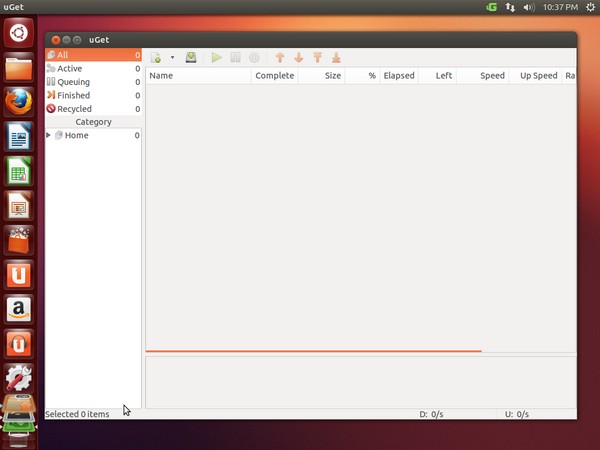The height and width of the screenshot is (450, 600).
Task: Open Firefox from the Ubuntu launcher
Action: pyautogui.click(x=19, y=101)
